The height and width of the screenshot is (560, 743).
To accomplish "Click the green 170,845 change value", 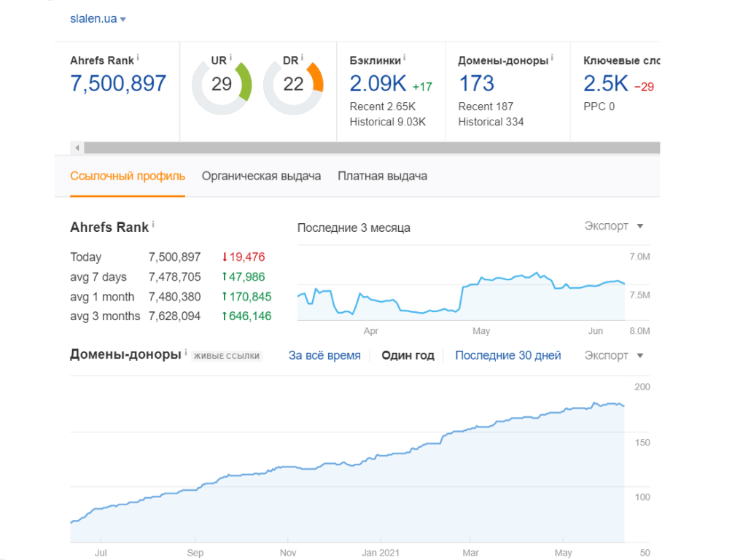I will [246, 297].
